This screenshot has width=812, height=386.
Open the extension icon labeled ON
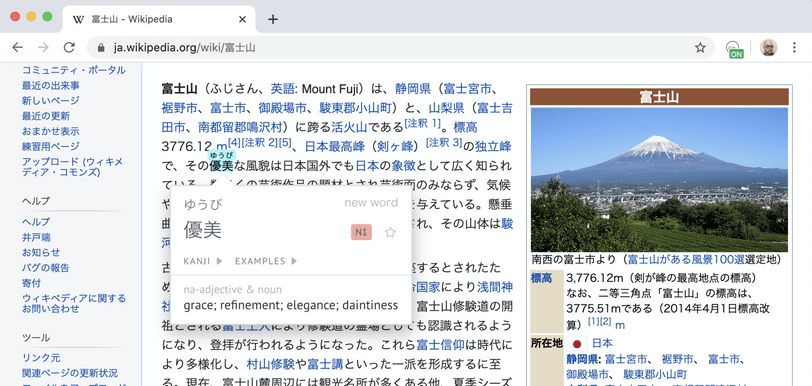click(734, 49)
